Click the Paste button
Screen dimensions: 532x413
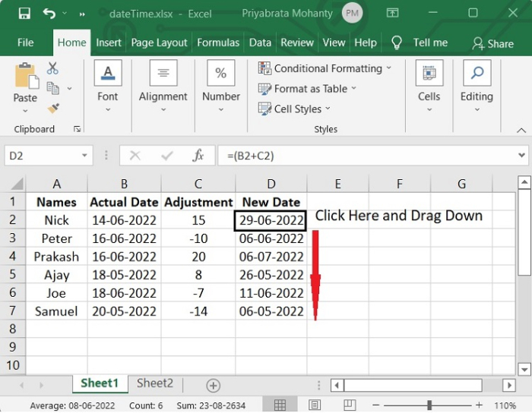(25, 85)
